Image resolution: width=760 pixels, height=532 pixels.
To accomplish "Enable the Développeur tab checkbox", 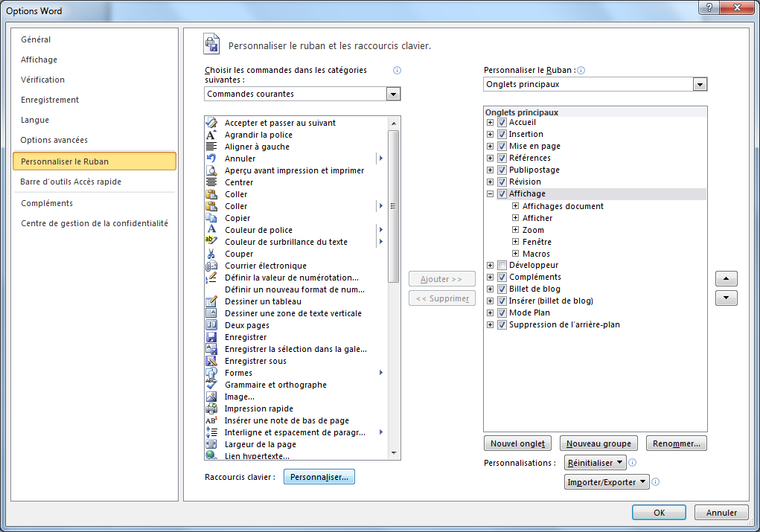I will coord(502,266).
